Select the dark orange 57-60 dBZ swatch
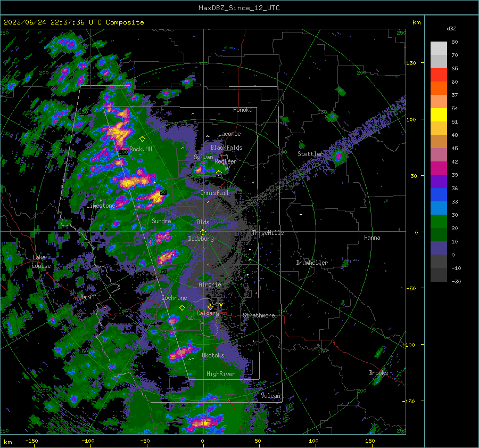This screenshot has height=448, width=479. click(439, 88)
